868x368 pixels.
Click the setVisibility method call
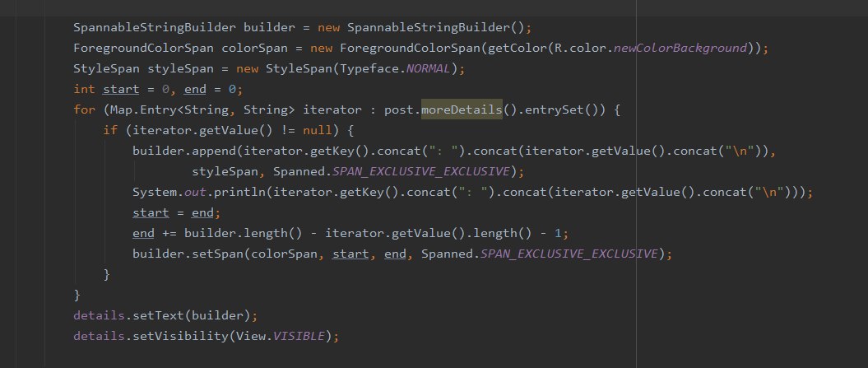180,336
